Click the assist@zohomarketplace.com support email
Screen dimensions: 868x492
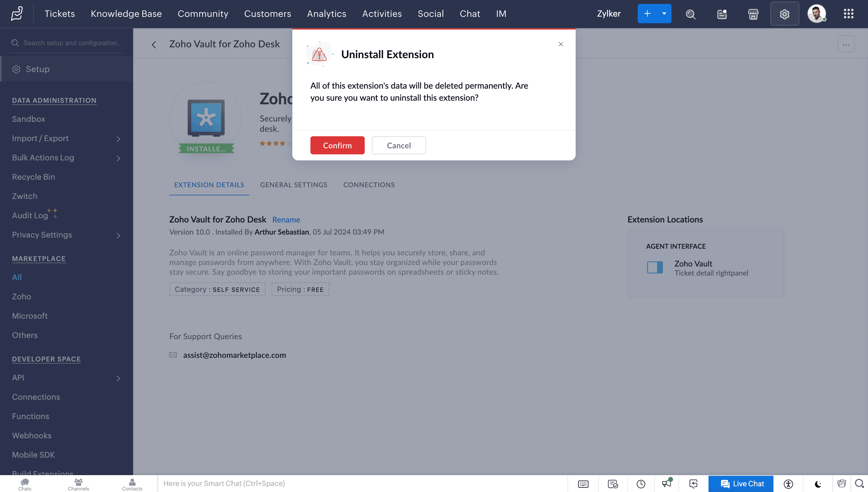click(234, 355)
